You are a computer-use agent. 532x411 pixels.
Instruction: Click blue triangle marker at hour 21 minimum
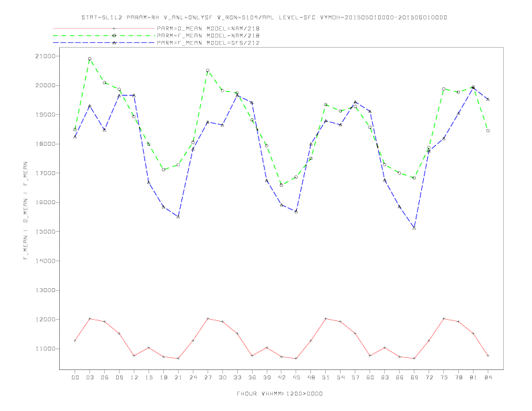pyautogui.click(x=178, y=217)
